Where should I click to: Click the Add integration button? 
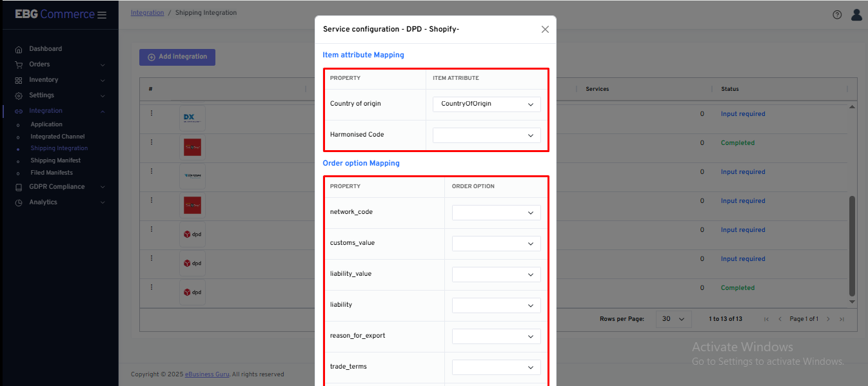[177, 57]
